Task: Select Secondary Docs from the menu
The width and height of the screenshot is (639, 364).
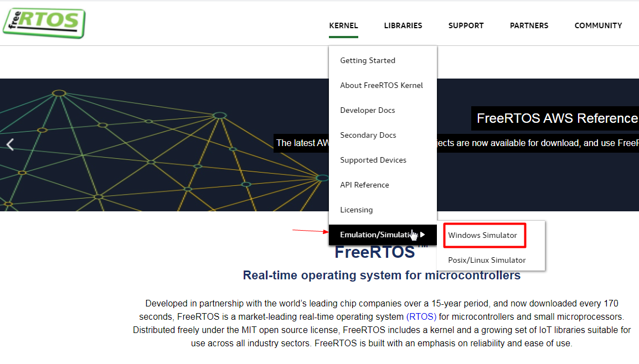Action: [x=368, y=135]
